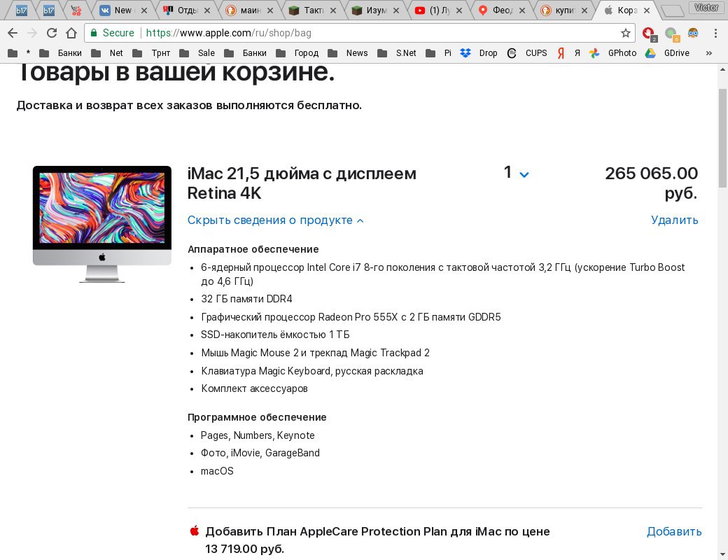Click the 'Комплект аксессуаров' line
Viewport: 728px width, 560px height.
254,388
